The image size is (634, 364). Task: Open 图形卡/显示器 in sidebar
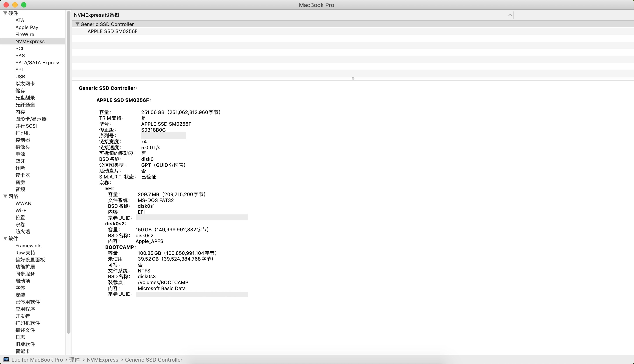click(x=31, y=119)
